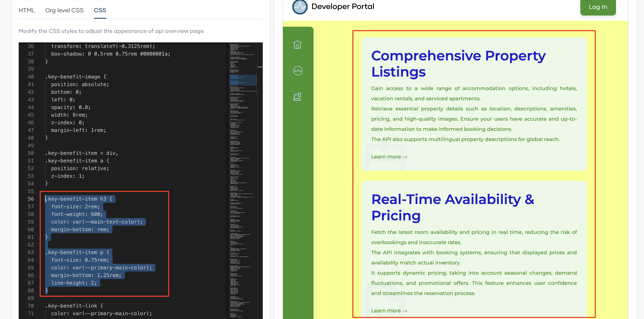Click the editor minimap highlighted region

click(x=243, y=80)
